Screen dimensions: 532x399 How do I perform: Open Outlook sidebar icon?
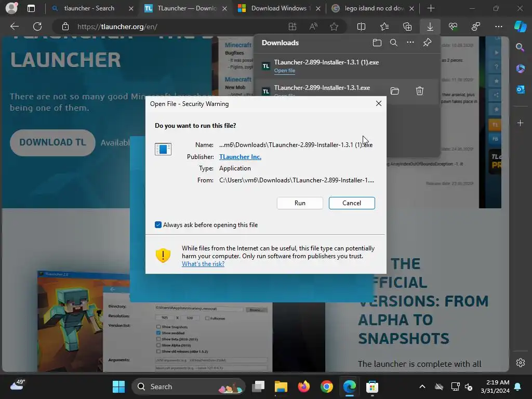click(520, 89)
